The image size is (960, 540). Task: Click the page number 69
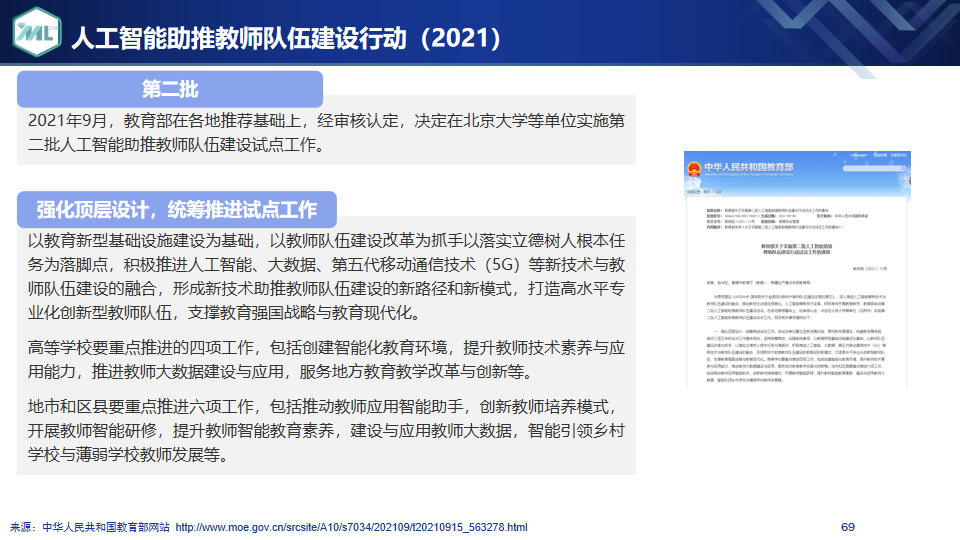(848, 527)
